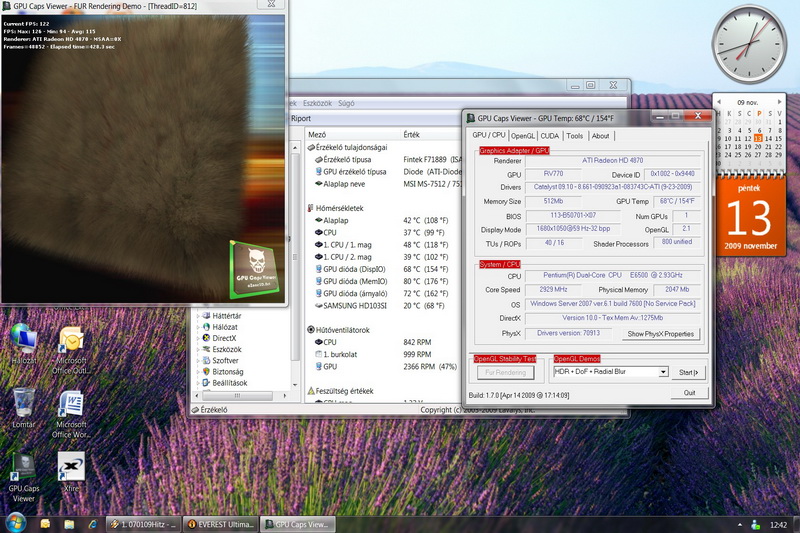
Task: Click the GPU Caps Viewer taskbar button
Action: [297, 524]
